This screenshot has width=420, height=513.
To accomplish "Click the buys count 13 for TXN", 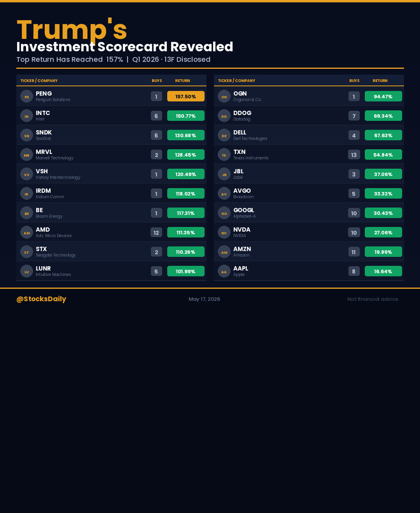I will (354, 155).
